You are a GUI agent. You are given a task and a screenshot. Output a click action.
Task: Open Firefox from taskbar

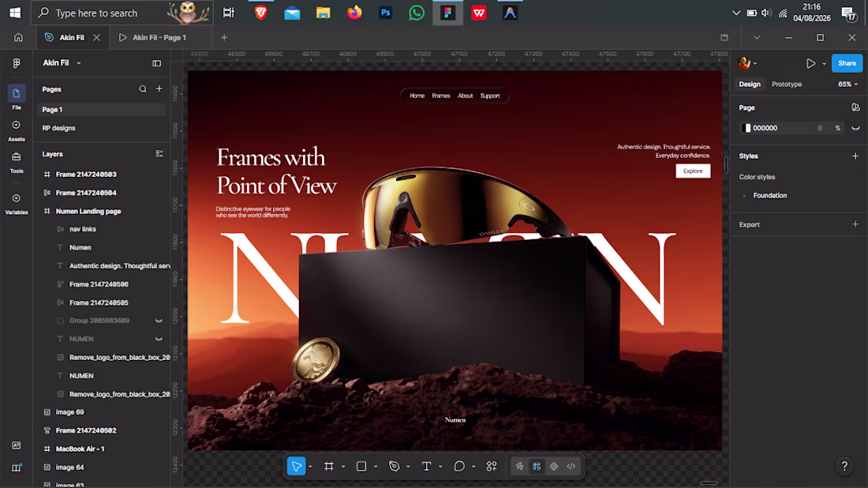click(354, 12)
